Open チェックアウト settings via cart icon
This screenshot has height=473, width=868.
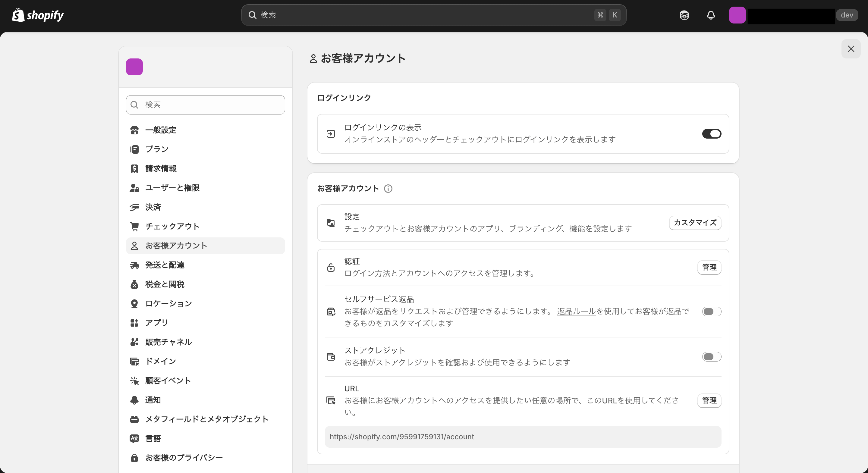[x=134, y=226]
